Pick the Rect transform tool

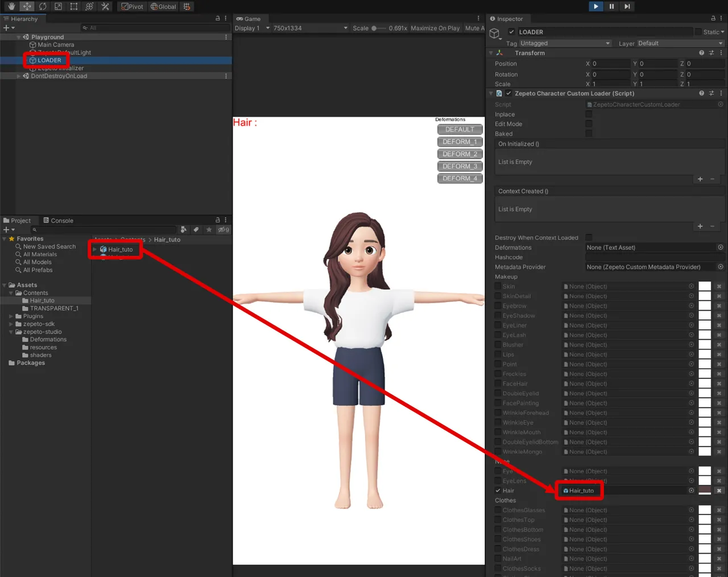point(74,6)
